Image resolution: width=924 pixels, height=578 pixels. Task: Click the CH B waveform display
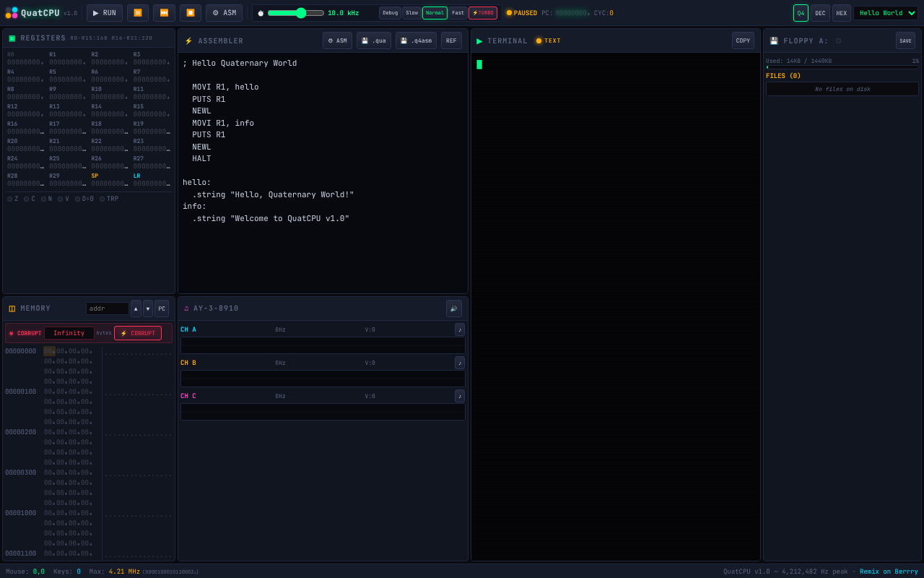pyautogui.click(x=323, y=379)
